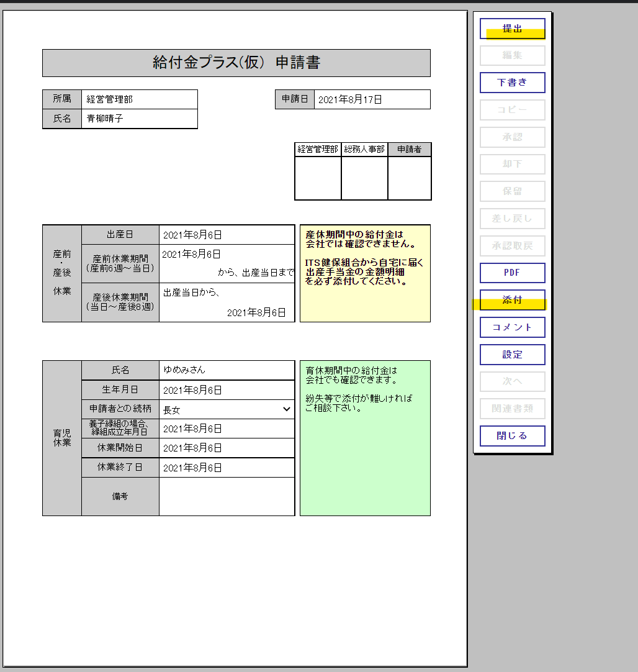Export the form with PDF button
Image resolution: width=638 pixels, height=672 pixels.
[x=512, y=273]
